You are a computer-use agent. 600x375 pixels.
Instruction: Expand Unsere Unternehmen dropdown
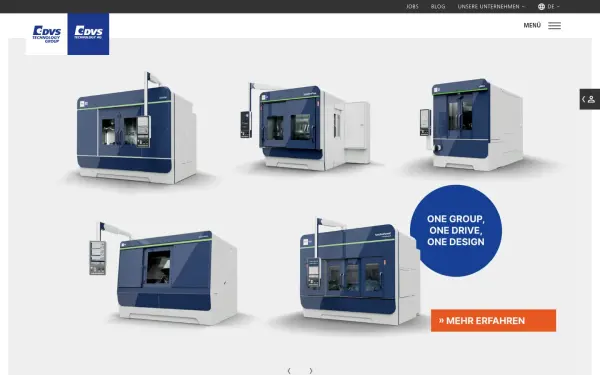click(x=491, y=7)
